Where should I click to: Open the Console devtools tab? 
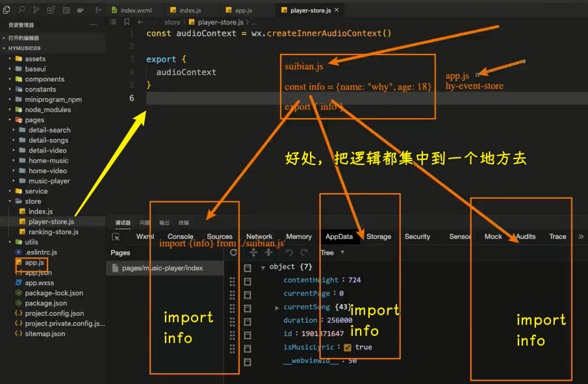(181, 237)
